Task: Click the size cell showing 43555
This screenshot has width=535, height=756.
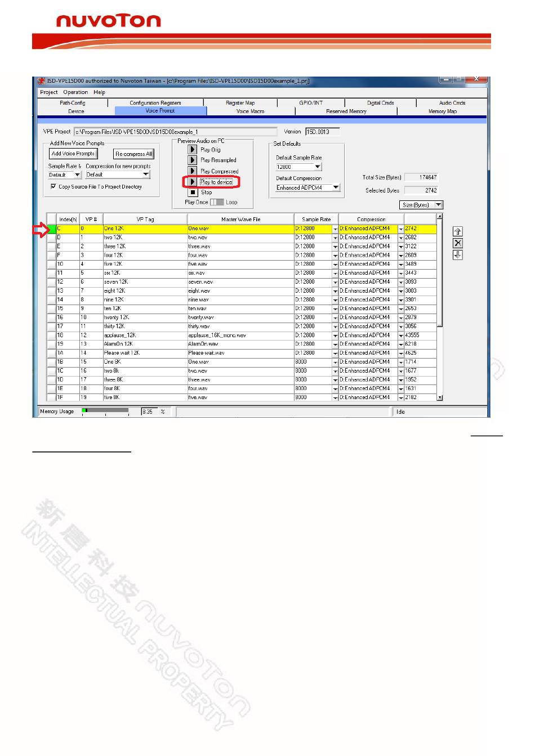Action: (x=420, y=335)
